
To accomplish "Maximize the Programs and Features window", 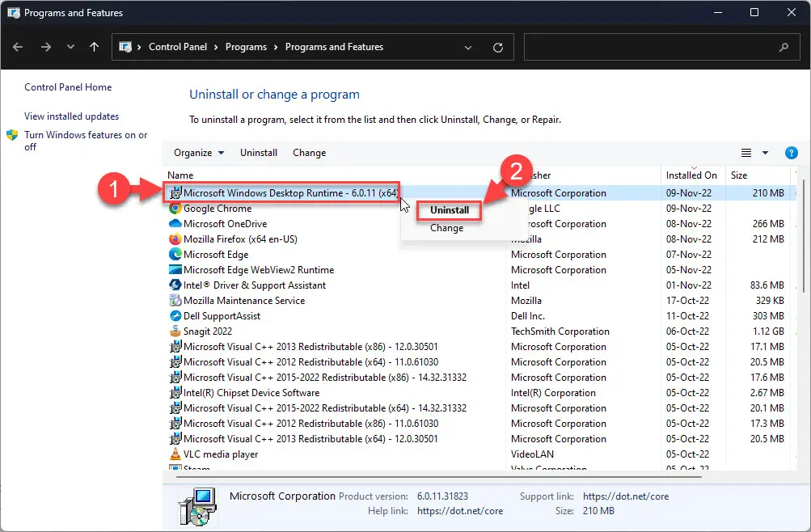I will pyautogui.click(x=754, y=12).
